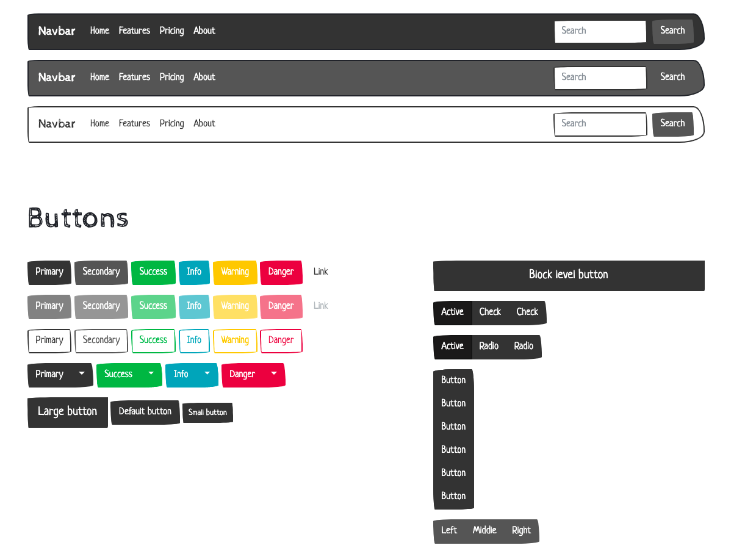Toggle the last Check button in the checkbox group

point(528,312)
